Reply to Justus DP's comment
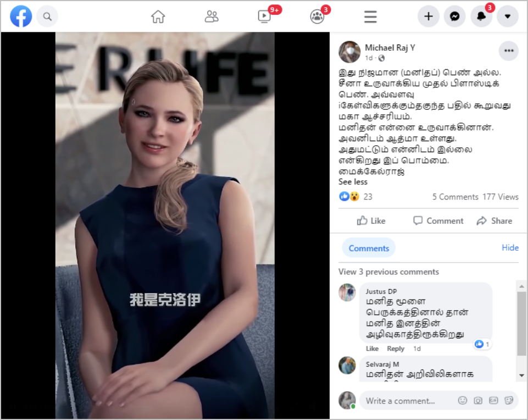This screenshot has width=528, height=420. point(396,349)
